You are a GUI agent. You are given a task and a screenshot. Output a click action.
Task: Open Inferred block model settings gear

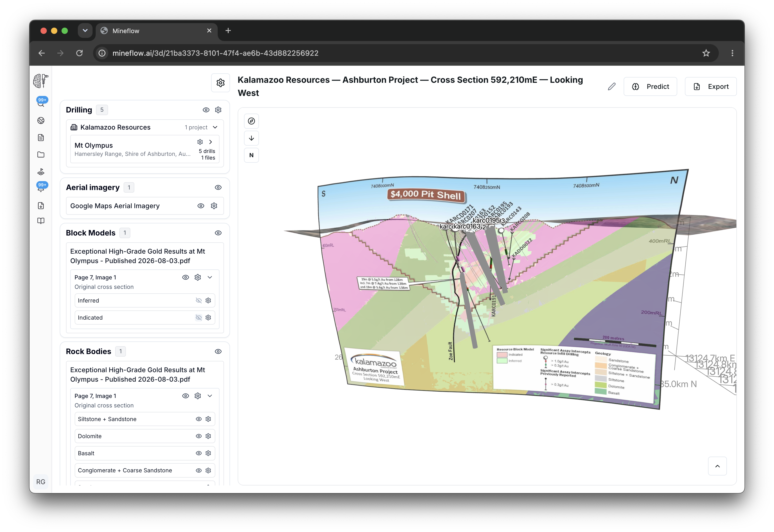208,301
